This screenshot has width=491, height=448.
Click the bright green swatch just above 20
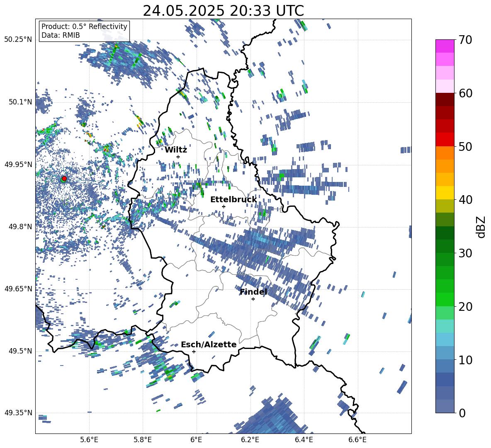[445, 299]
